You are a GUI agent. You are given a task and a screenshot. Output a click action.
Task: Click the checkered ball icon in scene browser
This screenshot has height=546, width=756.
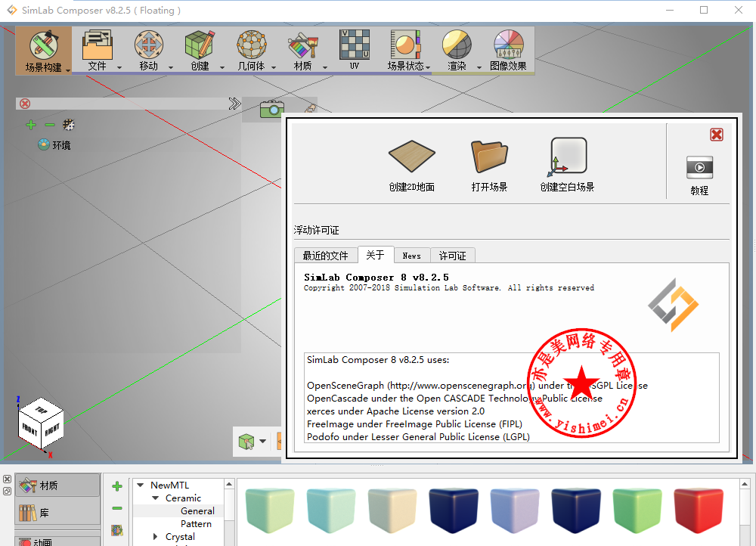click(x=69, y=125)
